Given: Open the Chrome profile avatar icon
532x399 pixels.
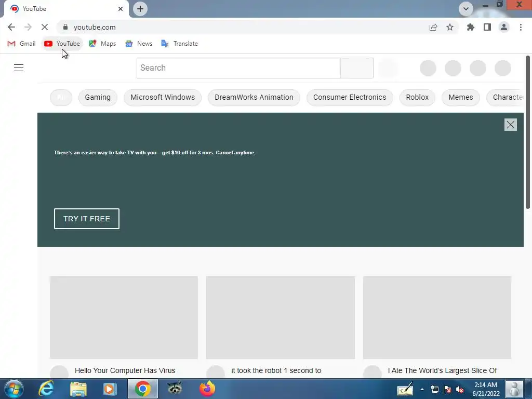Looking at the screenshot, I should (x=504, y=27).
